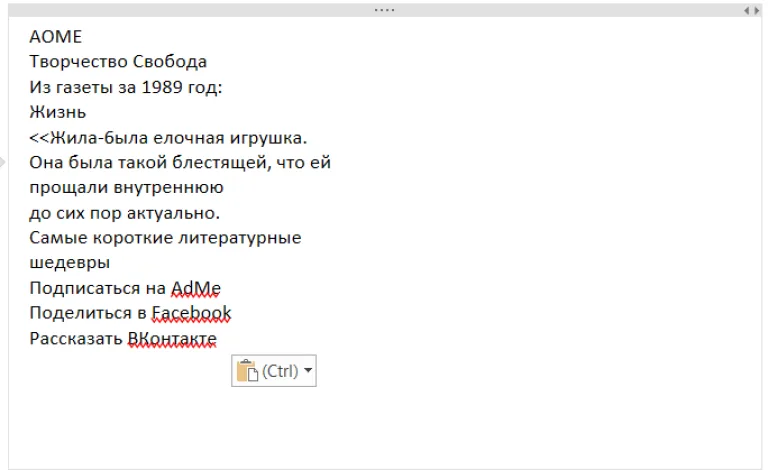Click the word "Подписаться"

(85, 288)
